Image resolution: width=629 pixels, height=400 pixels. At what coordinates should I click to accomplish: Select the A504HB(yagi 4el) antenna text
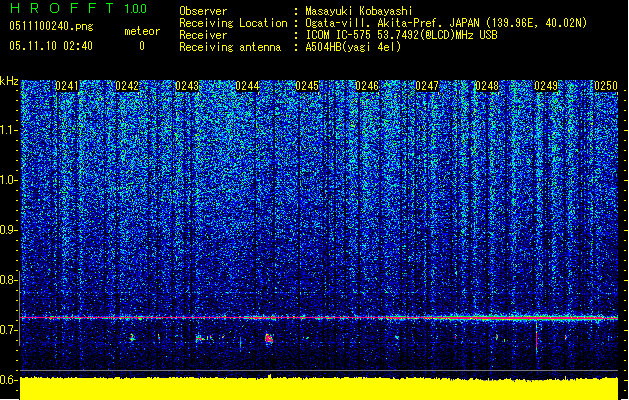point(353,47)
